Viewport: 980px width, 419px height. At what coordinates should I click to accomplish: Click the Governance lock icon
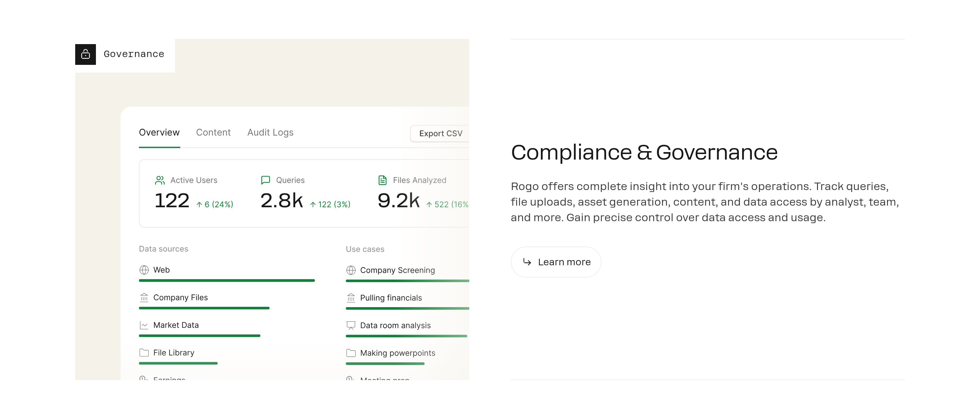(86, 54)
